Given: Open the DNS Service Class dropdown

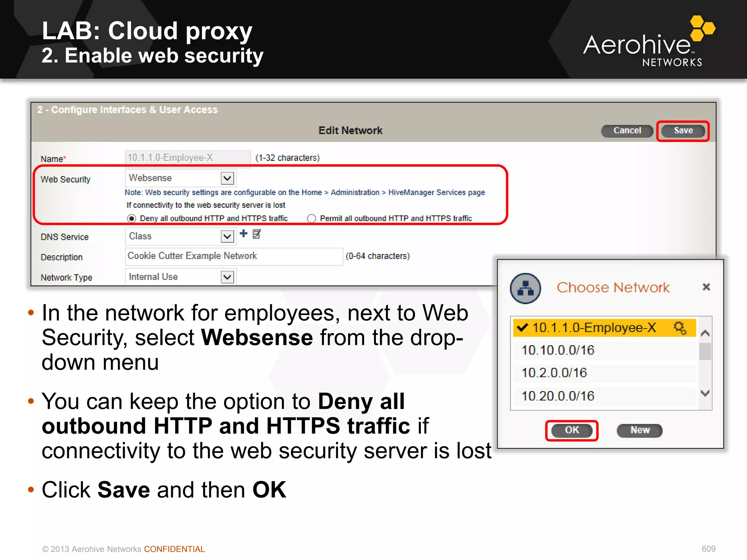Looking at the screenshot, I should click(181, 236).
